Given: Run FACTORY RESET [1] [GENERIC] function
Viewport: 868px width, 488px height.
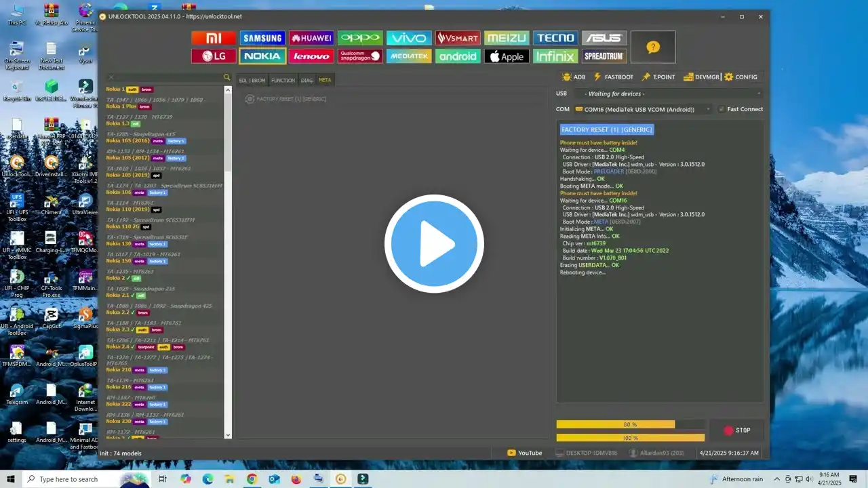Looking at the screenshot, I should pyautogui.click(x=285, y=99).
